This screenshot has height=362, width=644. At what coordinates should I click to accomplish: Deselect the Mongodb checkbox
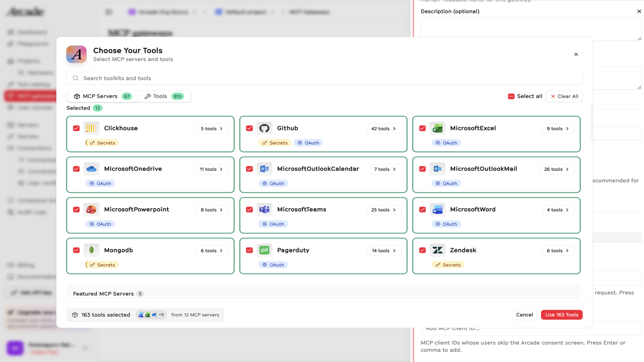point(76,250)
